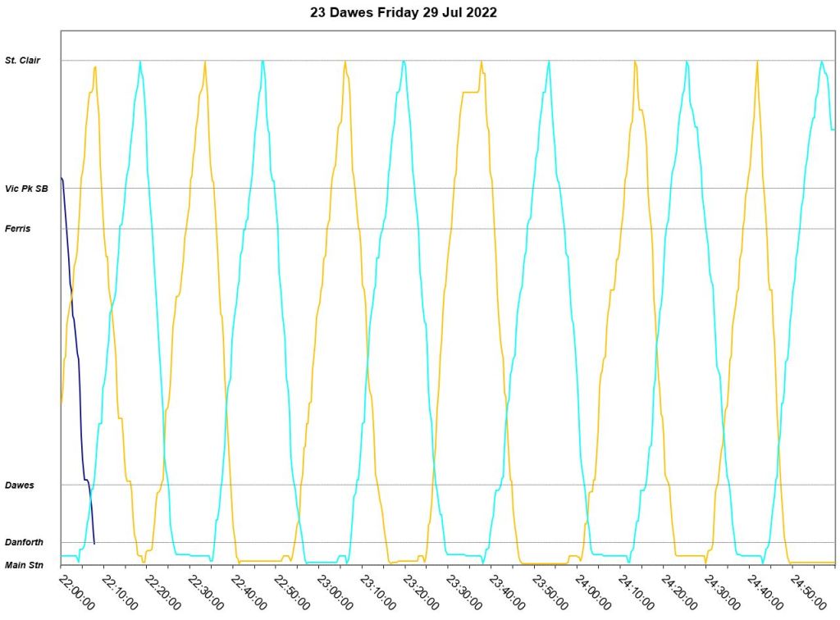Click the Vic Pk SB axis label

[x=27, y=189]
